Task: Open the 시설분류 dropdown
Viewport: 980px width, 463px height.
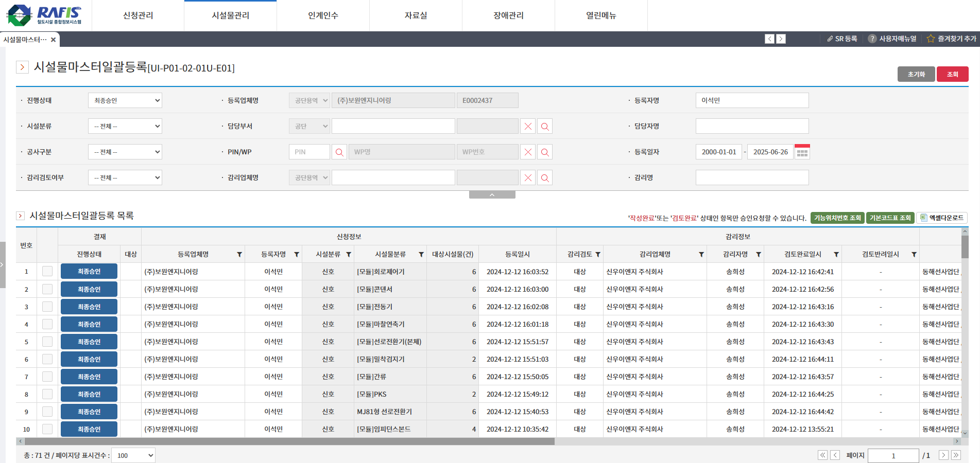Action: coord(125,126)
